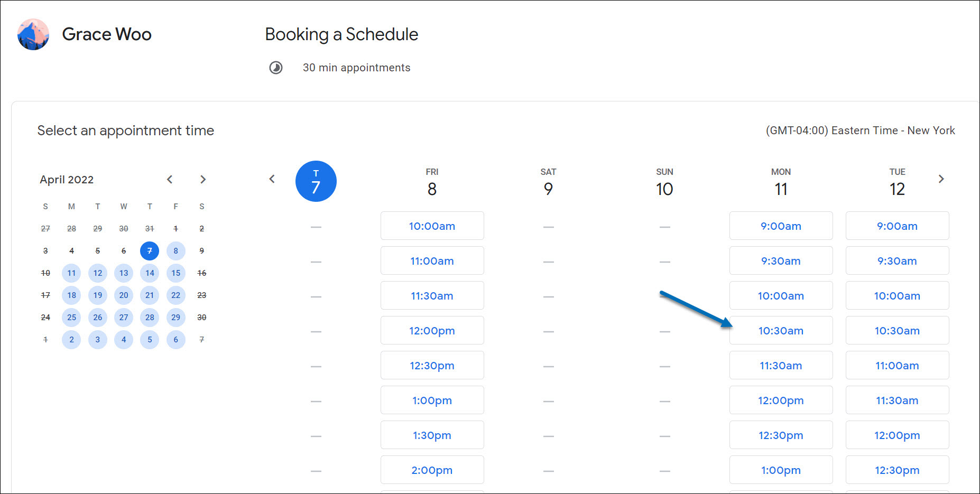980x494 pixels.
Task: Book Monday's 12:30pm appointment
Action: point(781,435)
